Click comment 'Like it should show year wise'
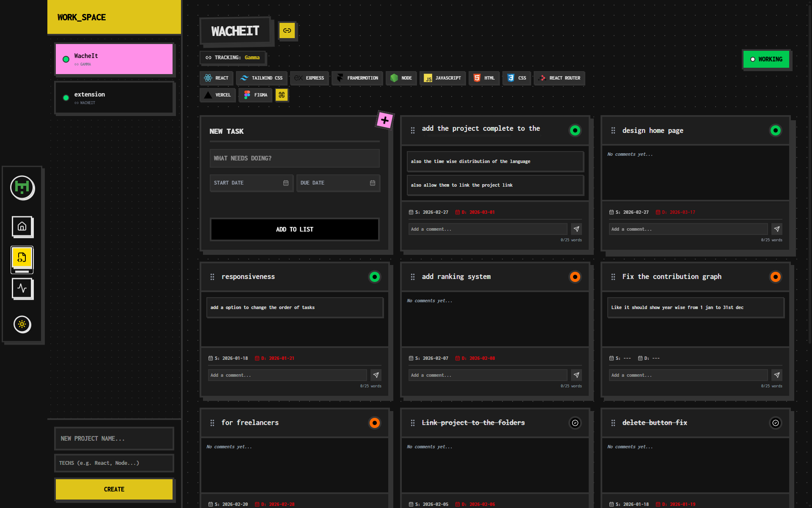 (x=696, y=307)
